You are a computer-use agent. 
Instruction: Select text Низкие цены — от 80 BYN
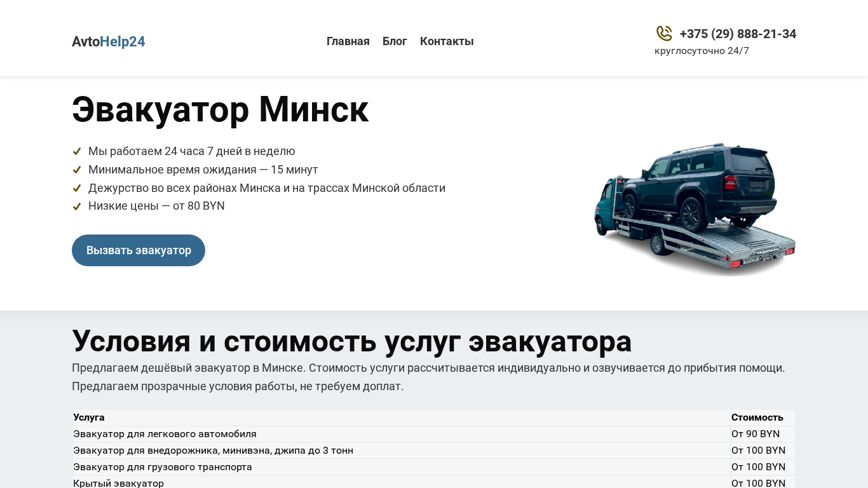(156, 206)
